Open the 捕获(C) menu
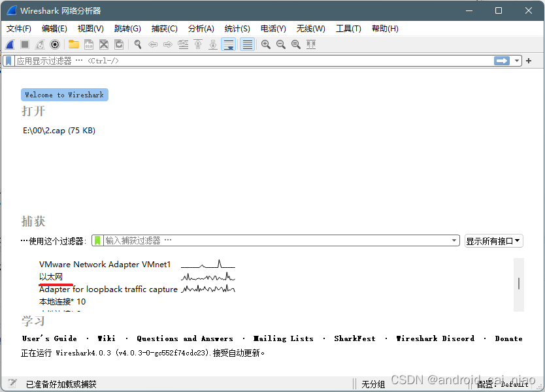This screenshot has height=392, width=545. (165, 29)
